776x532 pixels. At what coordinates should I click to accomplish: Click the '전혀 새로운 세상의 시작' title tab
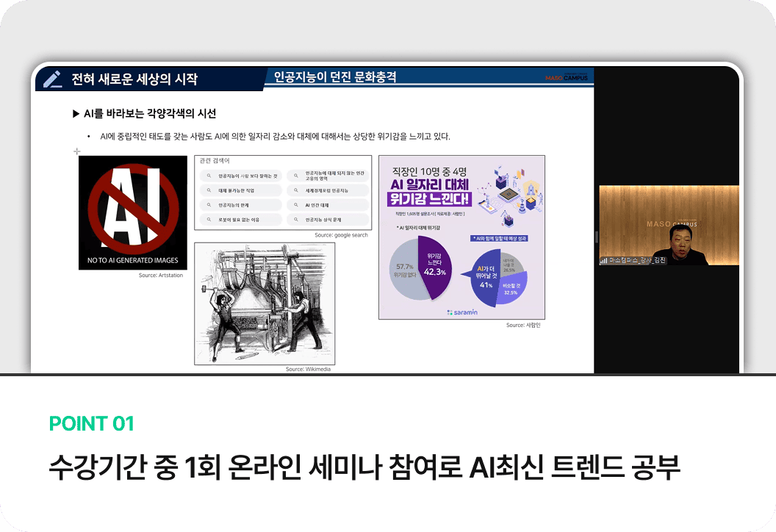tap(134, 79)
